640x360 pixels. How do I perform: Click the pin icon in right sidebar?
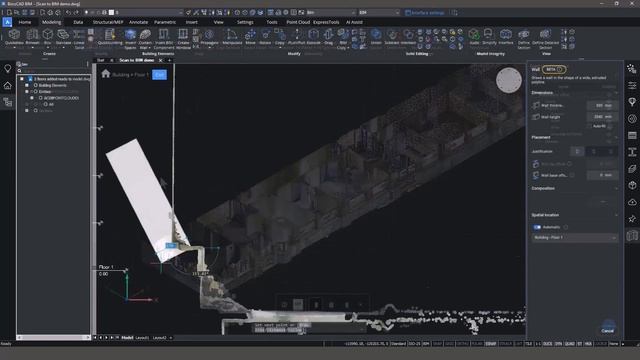click(x=632, y=219)
